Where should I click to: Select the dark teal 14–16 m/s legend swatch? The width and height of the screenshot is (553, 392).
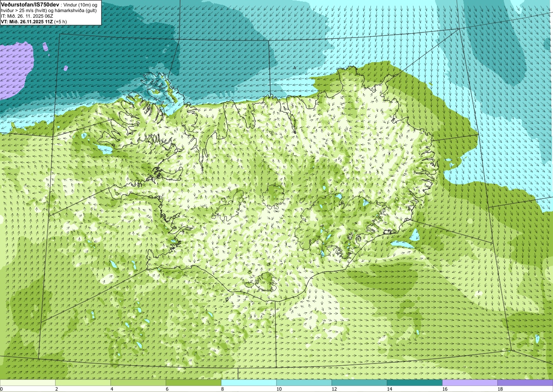[415, 383]
